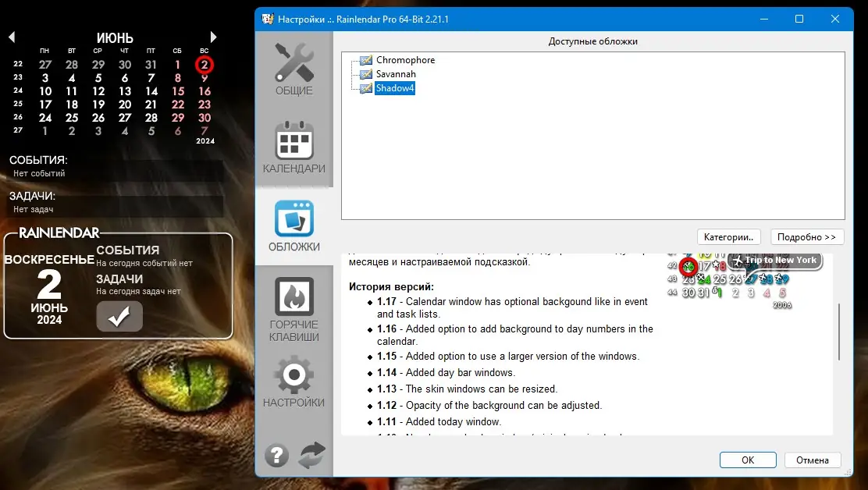Image resolution: width=868 pixels, height=490 pixels.
Task: Select Savannah skin name in list
Action: [x=396, y=74]
